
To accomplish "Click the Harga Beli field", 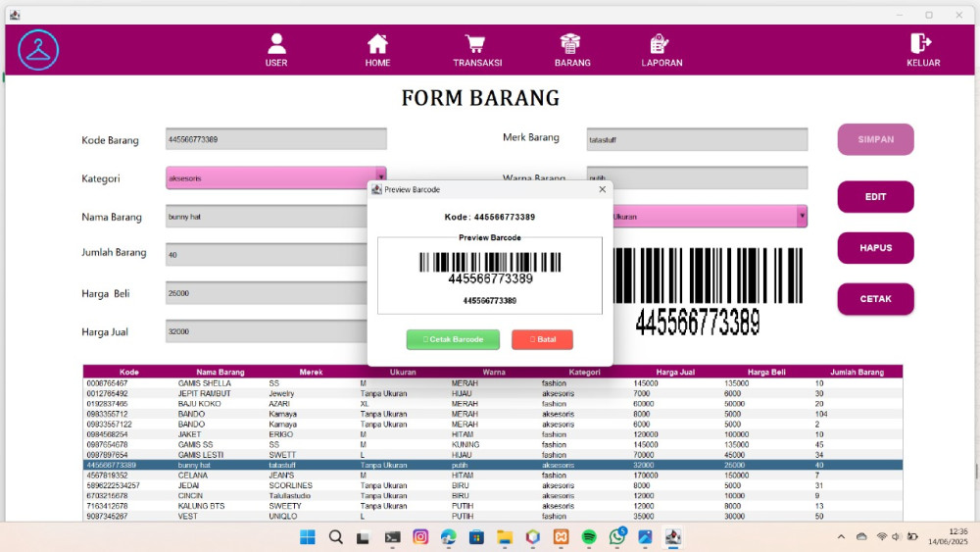I will 267,293.
